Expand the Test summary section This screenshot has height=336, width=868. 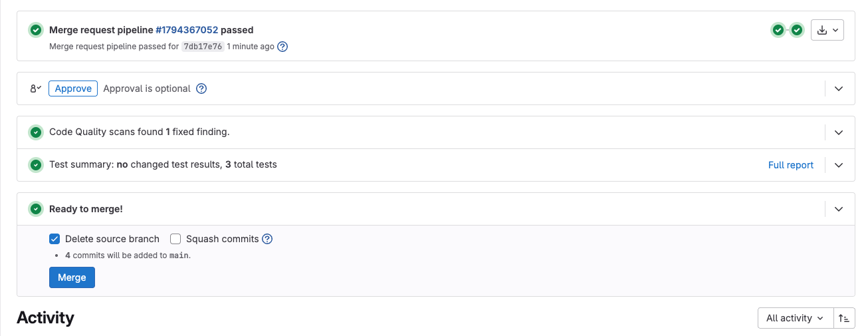tap(839, 165)
